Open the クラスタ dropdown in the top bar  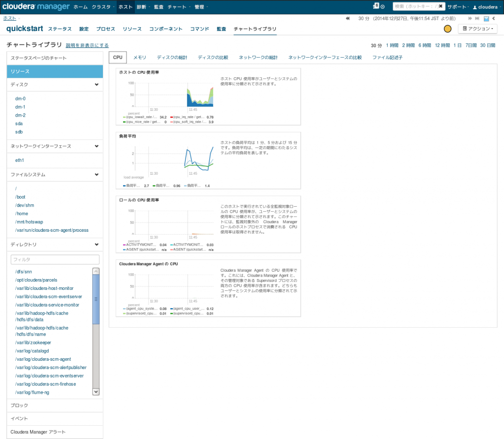(x=103, y=7)
